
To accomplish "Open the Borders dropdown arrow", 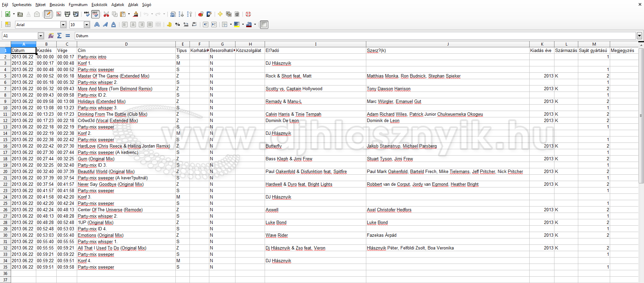I will (231, 24).
